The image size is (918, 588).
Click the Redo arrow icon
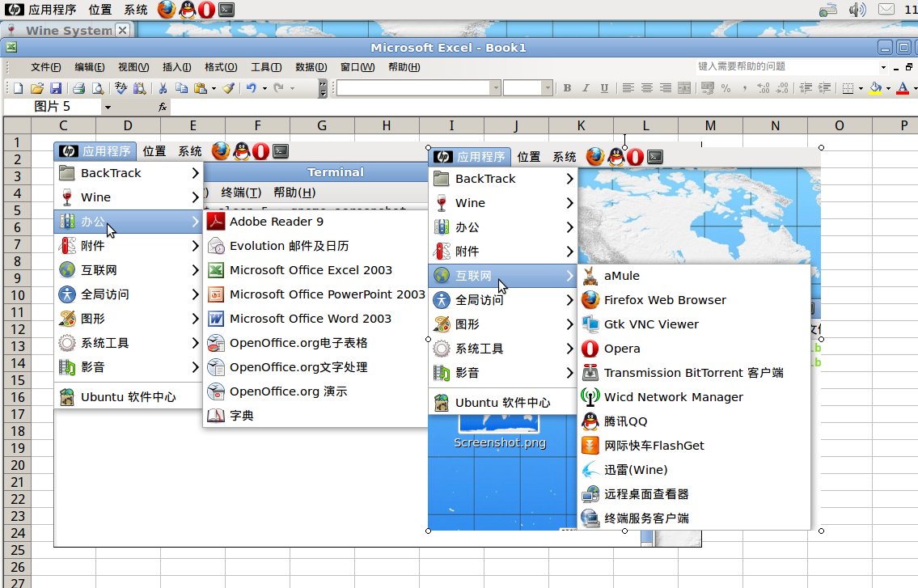coord(279,88)
